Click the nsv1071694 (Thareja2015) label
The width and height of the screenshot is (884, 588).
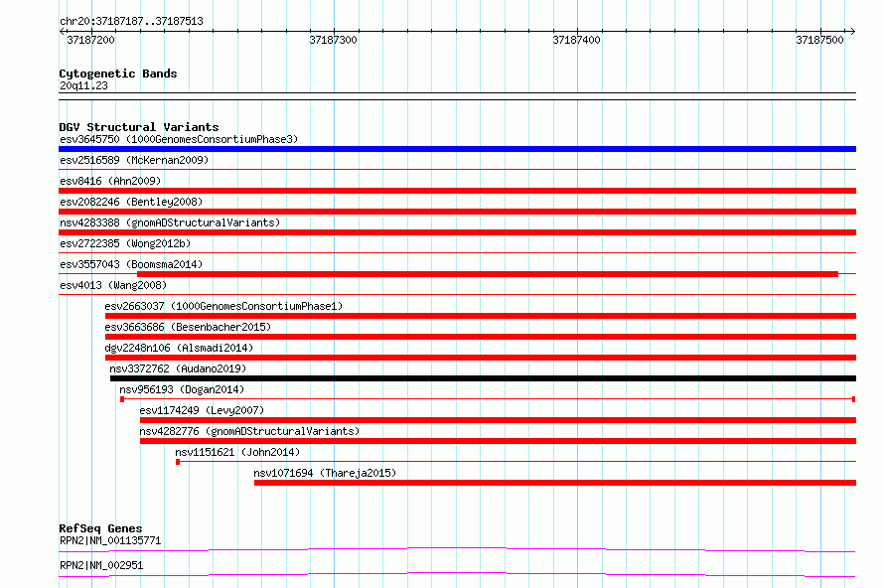(x=325, y=473)
